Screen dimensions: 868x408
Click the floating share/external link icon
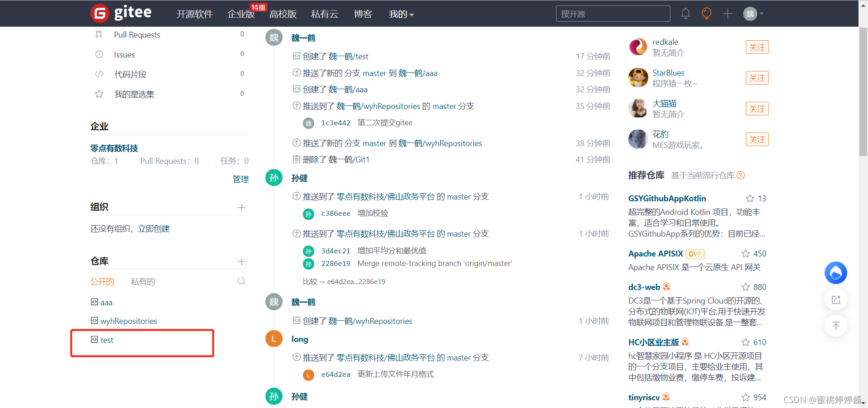(835, 299)
